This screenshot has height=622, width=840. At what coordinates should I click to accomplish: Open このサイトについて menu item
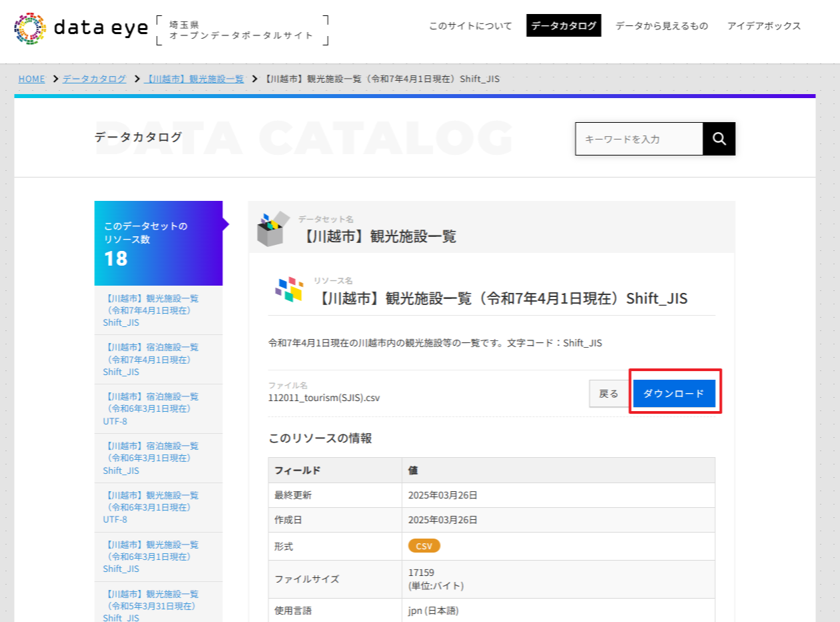click(470, 26)
